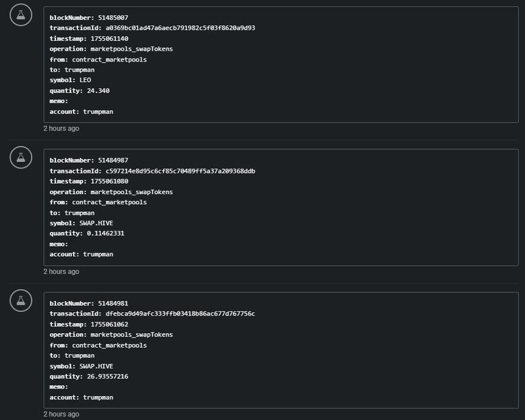Click block number 51485007 value
This screenshot has width=525, height=420.
click(113, 18)
